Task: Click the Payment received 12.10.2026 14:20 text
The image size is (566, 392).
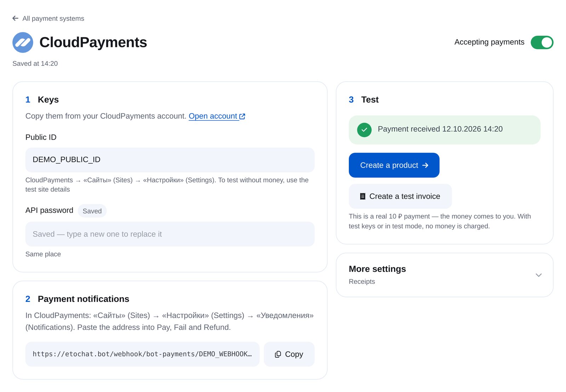Action: (x=440, y=129)
